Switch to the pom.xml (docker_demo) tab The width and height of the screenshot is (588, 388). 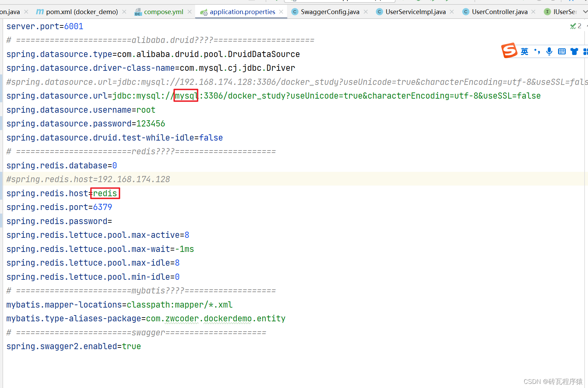82,12
